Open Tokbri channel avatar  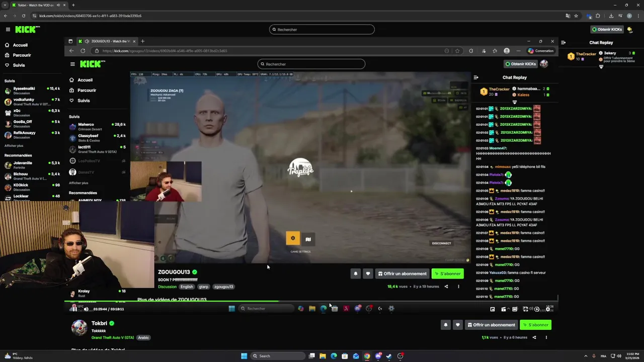point(79,327)
